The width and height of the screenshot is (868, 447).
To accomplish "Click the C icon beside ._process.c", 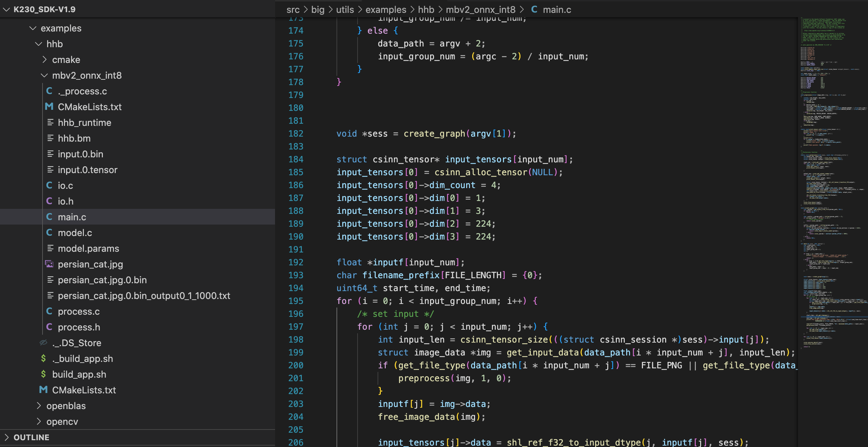I will coord(49,91).
